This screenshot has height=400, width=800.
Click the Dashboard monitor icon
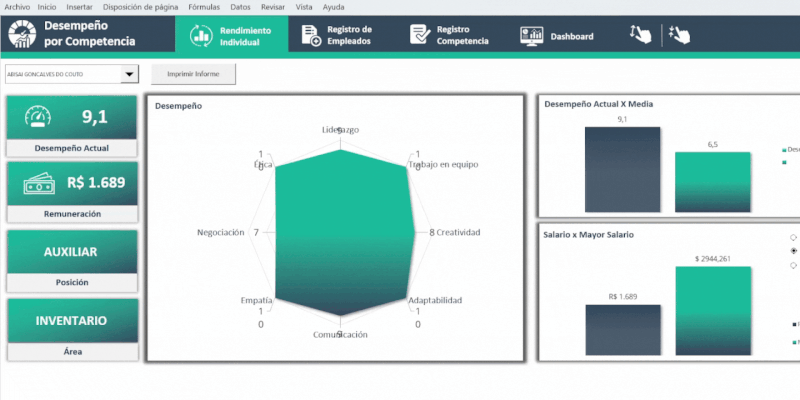tap(532, 36)
